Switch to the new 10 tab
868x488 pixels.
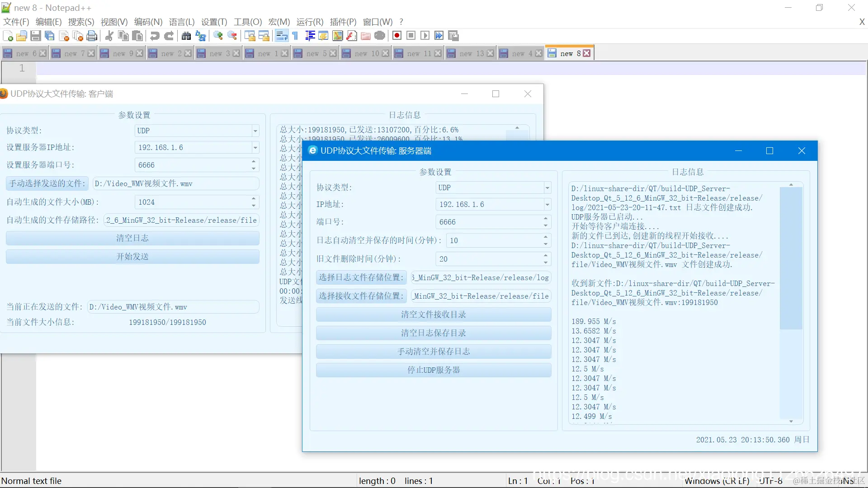(366, 53)
